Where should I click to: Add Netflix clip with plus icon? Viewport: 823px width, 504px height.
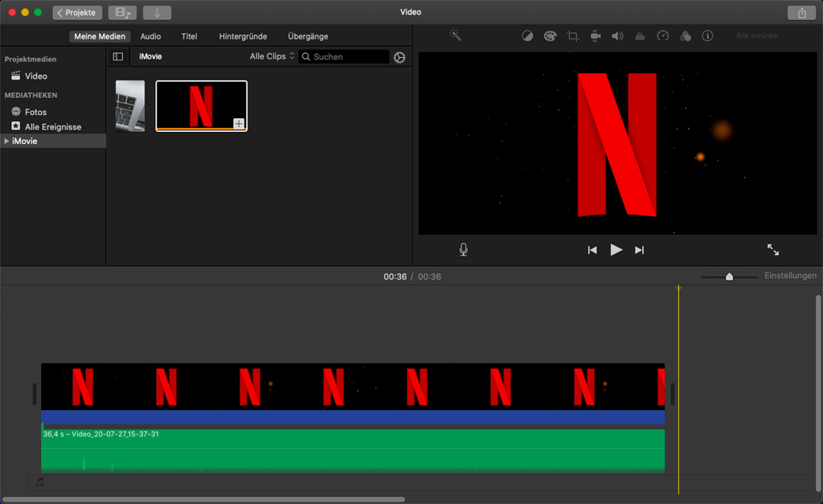[239, 124]
